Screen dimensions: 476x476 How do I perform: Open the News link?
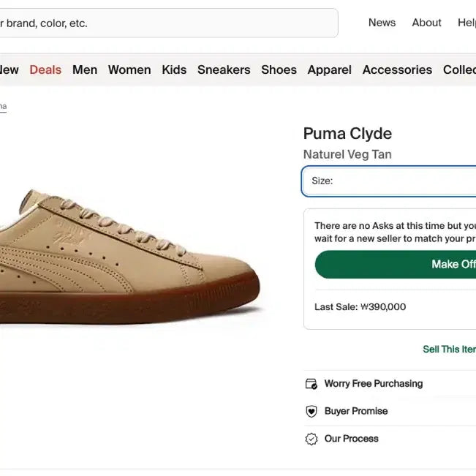382,23
